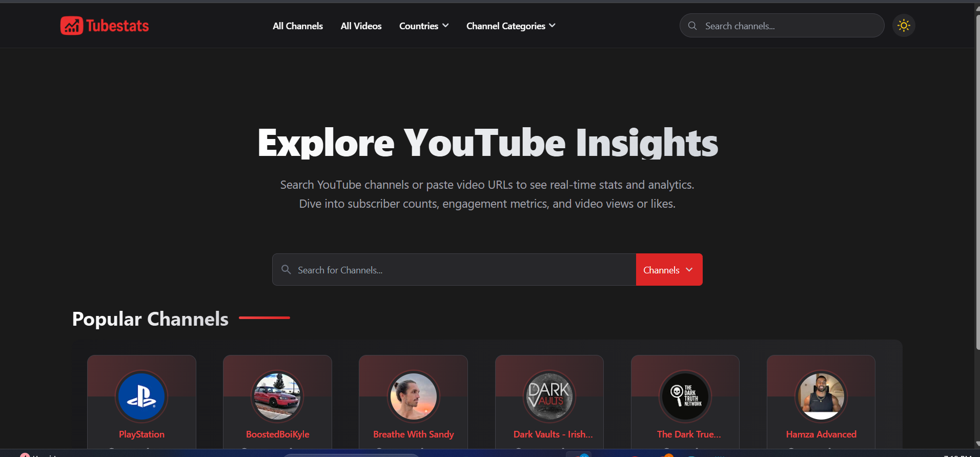This screenshot has width=980, height=457.
Task: Toggle light mode with the sun icon
Action: point(904,26)
